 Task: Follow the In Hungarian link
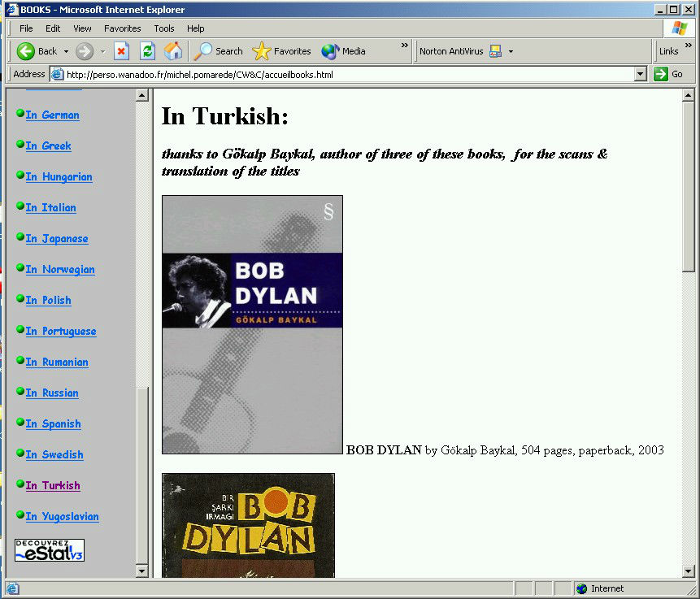[x=59, y=176]
